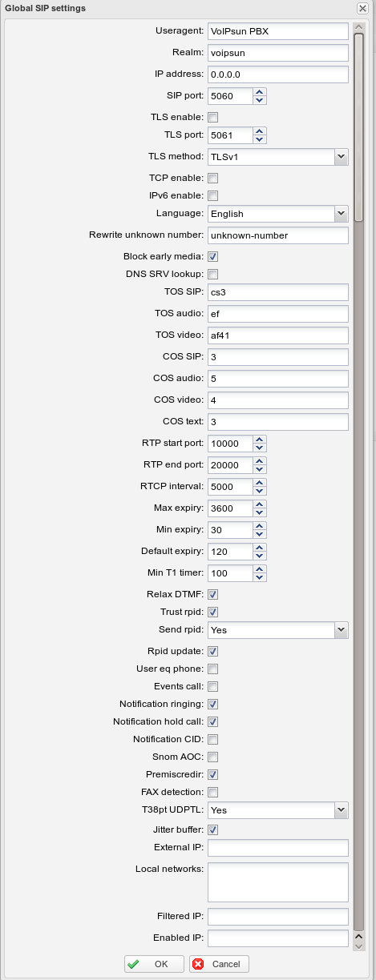Viewport: 376px width, 980px height.
Task: Focus the TOS SIP field
Action: coord(277,292)
